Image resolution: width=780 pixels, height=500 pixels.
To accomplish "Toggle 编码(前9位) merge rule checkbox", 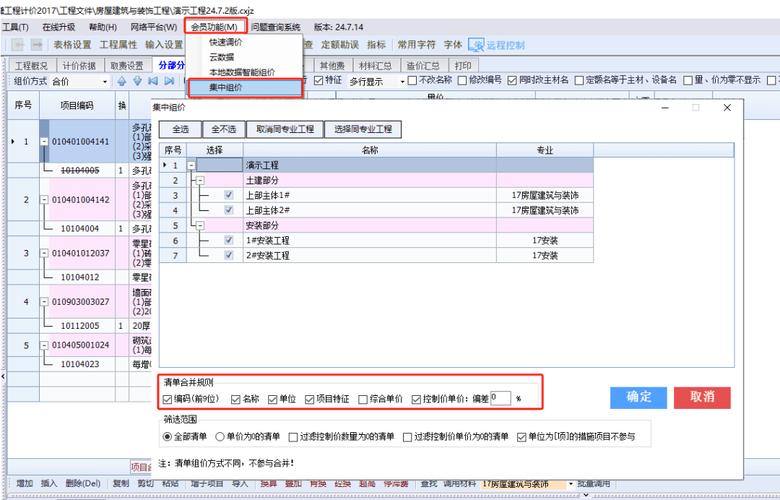I will tap(168, 399).
